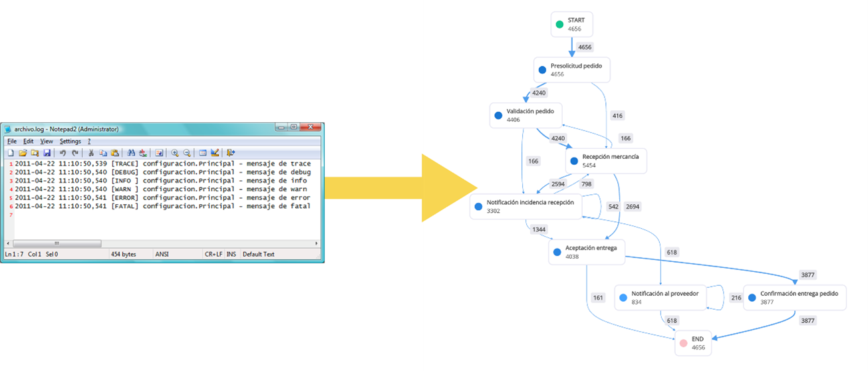Click the New document toolbar icon
Viewport: 868px width, 371px height.
coord(11,153)
